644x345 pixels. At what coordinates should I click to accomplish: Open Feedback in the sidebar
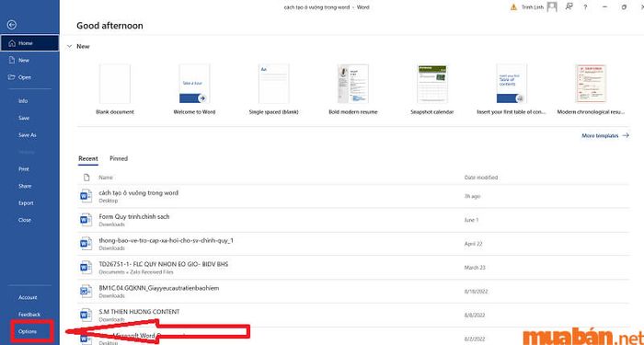point(29,315)
